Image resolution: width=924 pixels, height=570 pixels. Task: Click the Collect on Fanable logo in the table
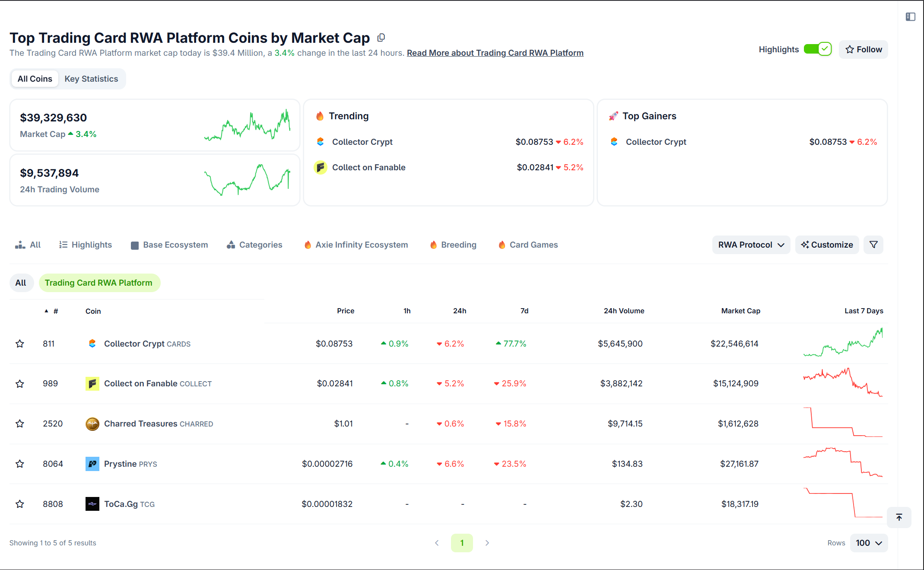[x=92, y=383]
